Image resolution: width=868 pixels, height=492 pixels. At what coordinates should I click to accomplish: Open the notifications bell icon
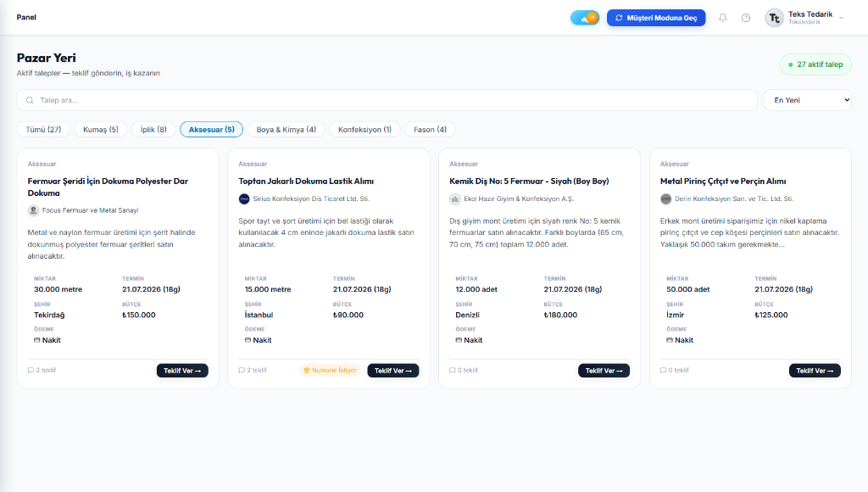click(x=722, y=18)
